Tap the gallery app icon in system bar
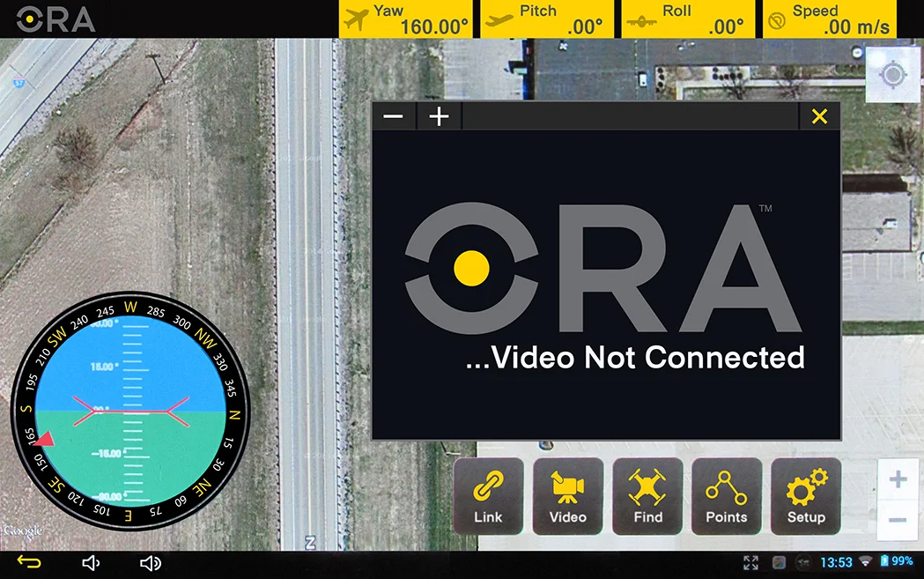The width and height of the screenshot is (924, 579). pyautogui.click(x=779, y=562)
